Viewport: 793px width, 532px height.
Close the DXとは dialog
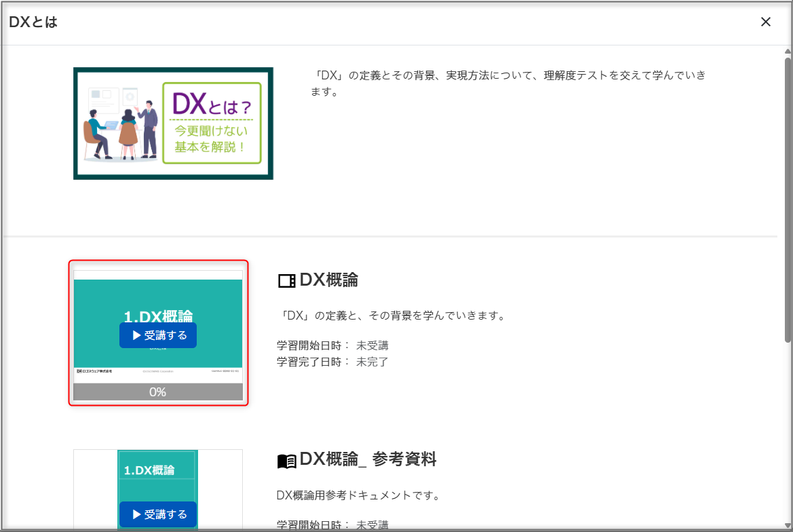point(766,22)
